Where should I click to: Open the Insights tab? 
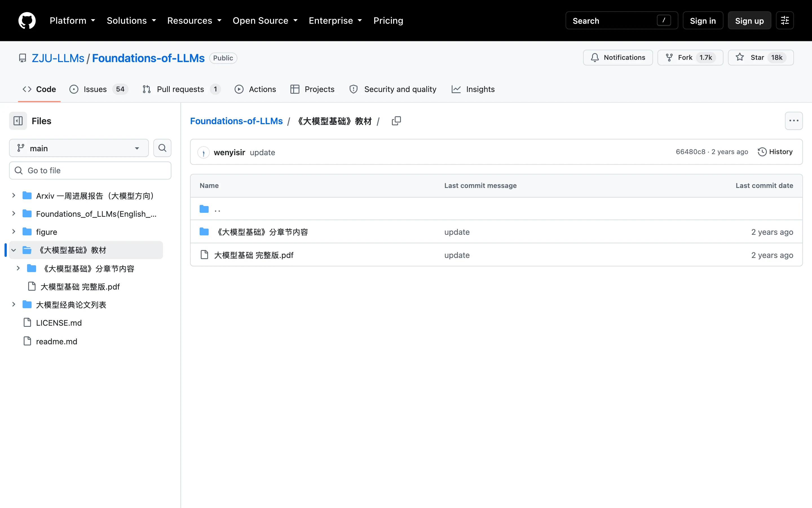[473, 89]
